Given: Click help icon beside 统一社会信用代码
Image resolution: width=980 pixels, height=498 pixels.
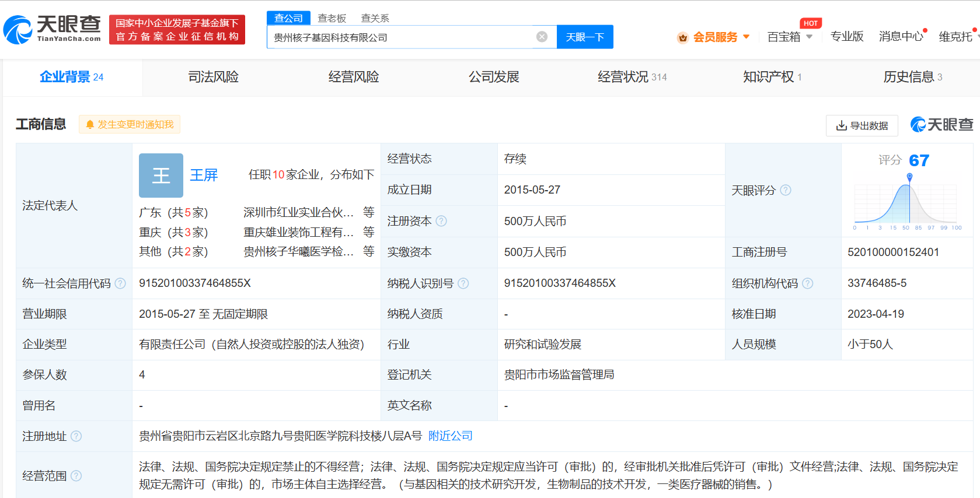Looking at the screenshot, I should [x=120, y=283].
